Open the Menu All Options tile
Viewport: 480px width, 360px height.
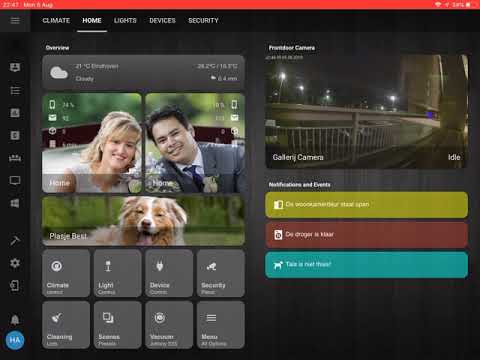(x=221, y=325)
